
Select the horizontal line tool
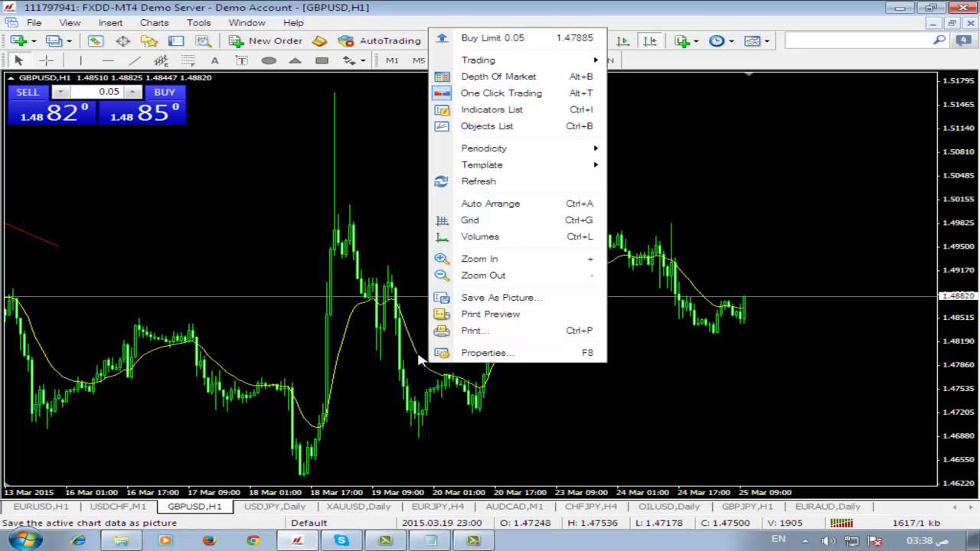108,60
